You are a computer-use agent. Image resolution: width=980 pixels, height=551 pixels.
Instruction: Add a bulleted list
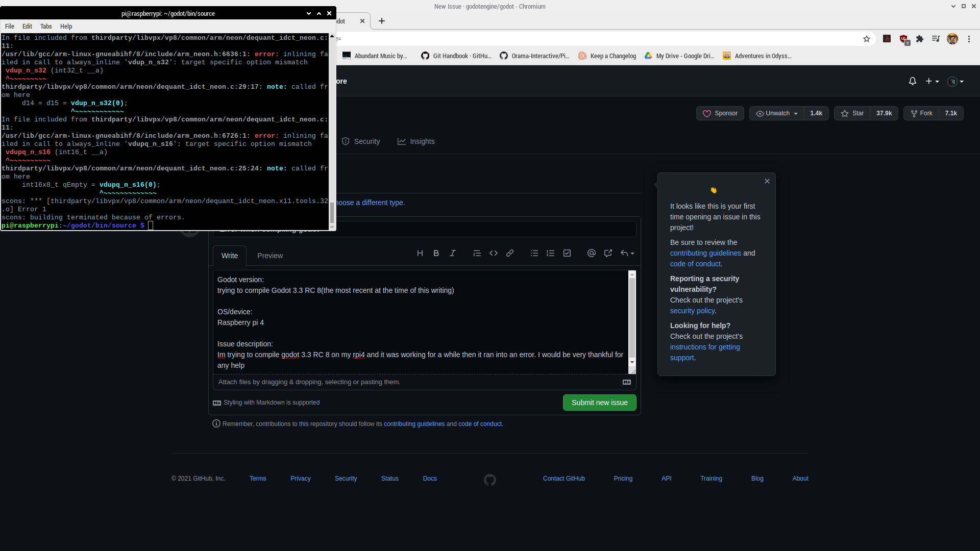pos(534,253)
